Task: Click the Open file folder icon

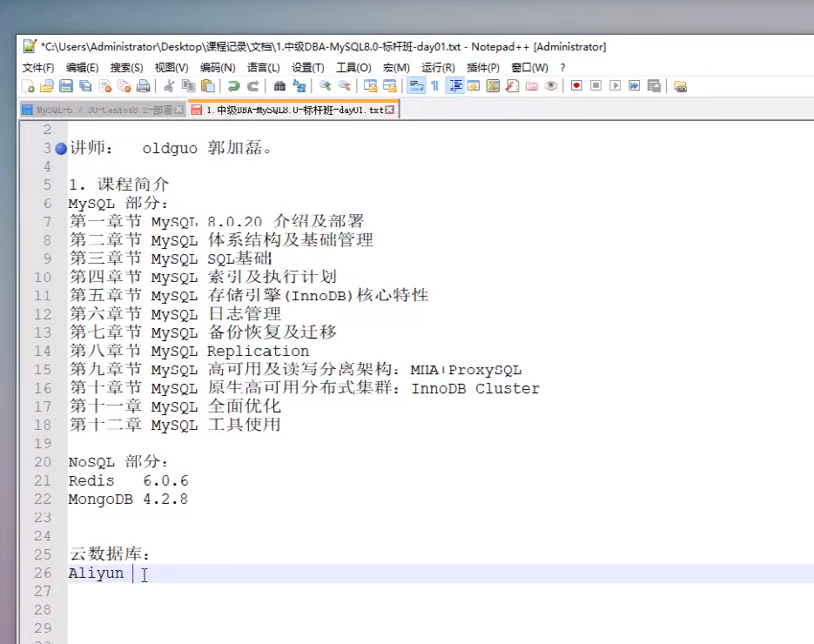Action: [x=47, y=86]
